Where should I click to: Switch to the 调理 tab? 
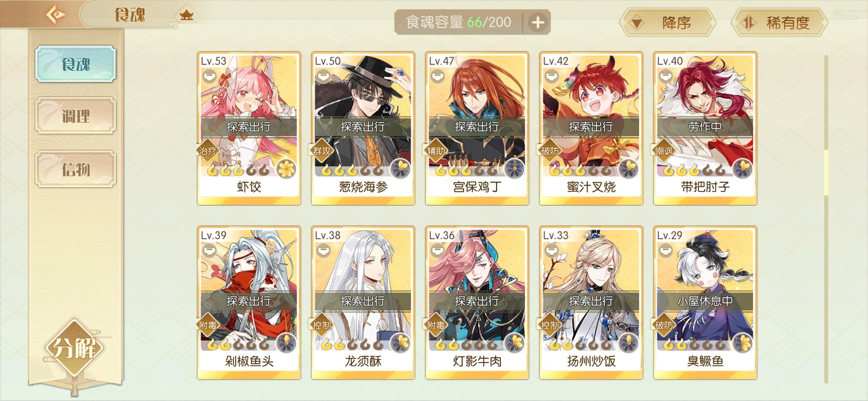(x=76, y=116)
